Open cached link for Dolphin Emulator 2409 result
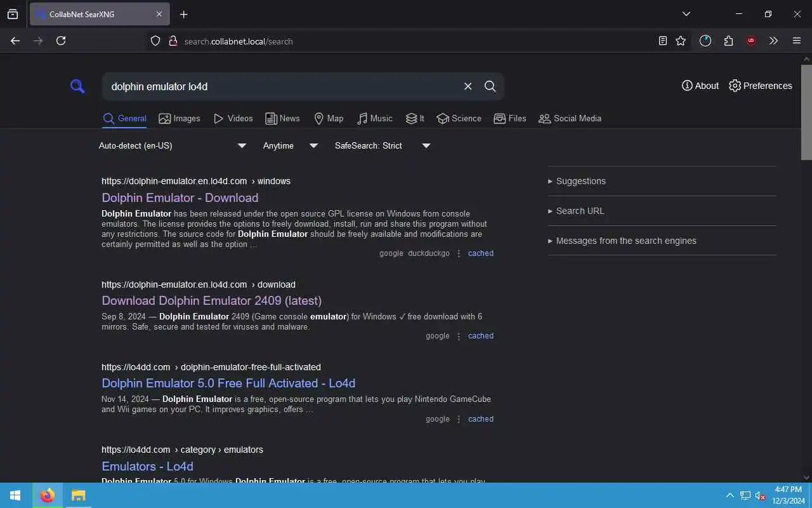 pos(481,336)
